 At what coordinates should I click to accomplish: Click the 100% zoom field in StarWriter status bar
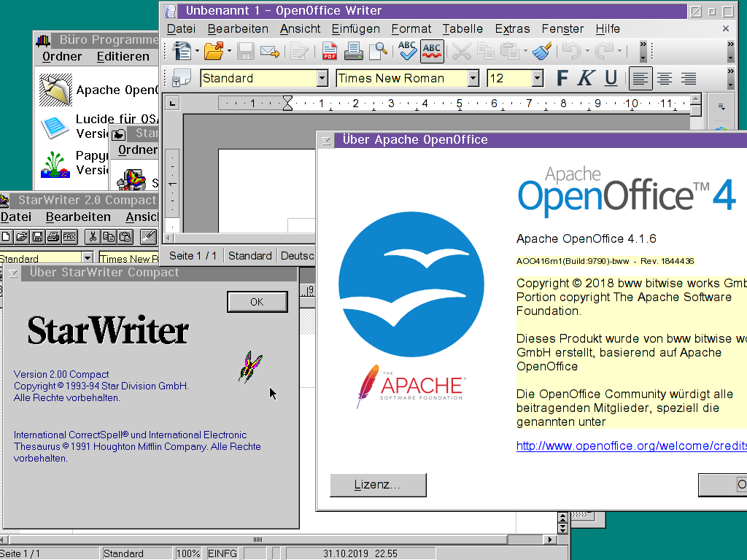[188, 553]
